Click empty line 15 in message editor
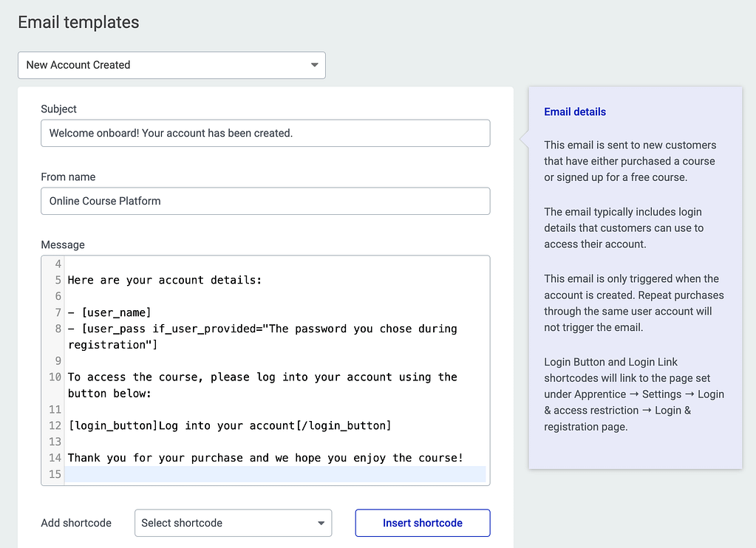 pyautogui.click(x=276, y=474)
